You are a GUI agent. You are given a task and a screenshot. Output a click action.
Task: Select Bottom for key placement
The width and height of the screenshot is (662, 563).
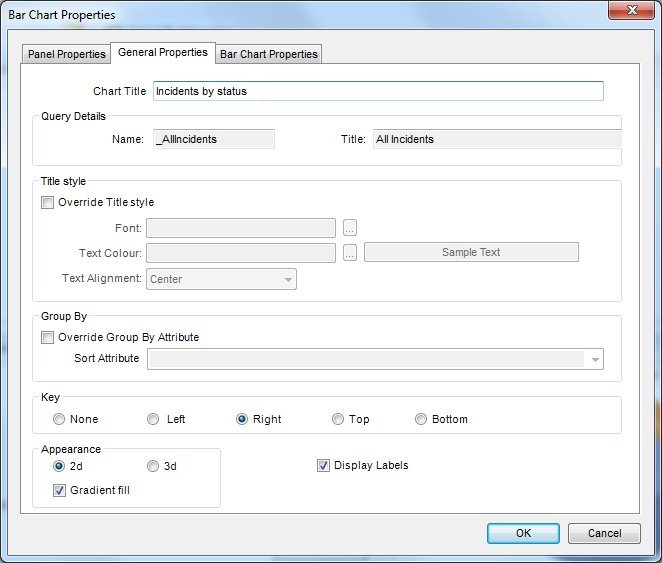click(421, 419)
